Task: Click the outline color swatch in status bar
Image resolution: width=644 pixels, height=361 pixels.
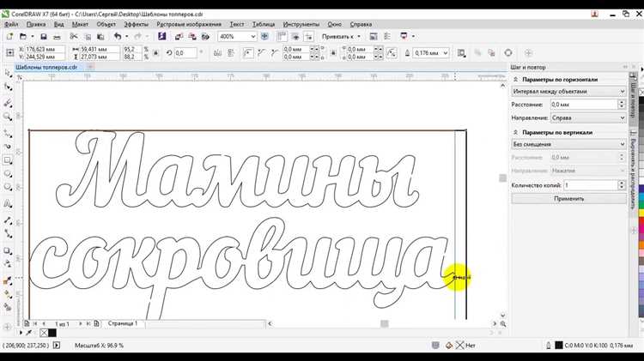Action: [x=559, y=346]
